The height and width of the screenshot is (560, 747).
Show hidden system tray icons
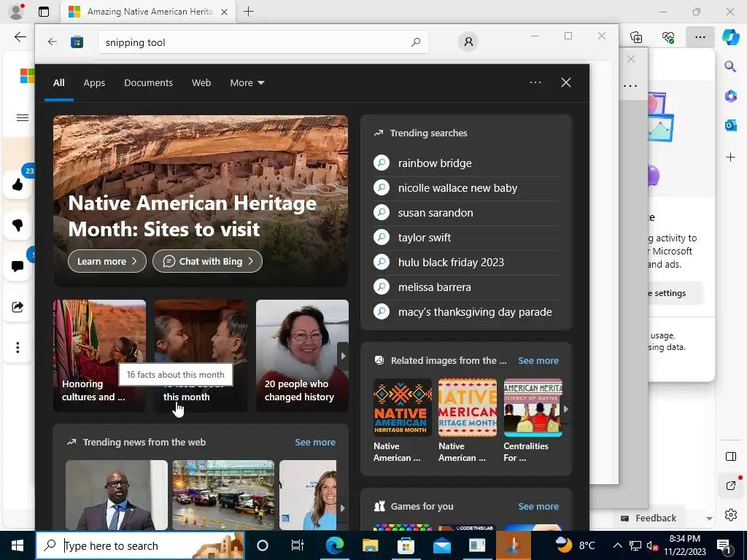[x=617, y=545]
